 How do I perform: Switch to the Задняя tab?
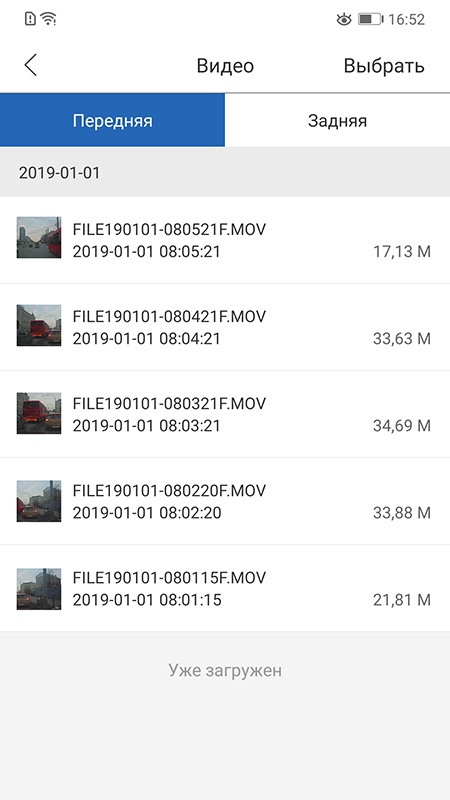tap(337, 121)
